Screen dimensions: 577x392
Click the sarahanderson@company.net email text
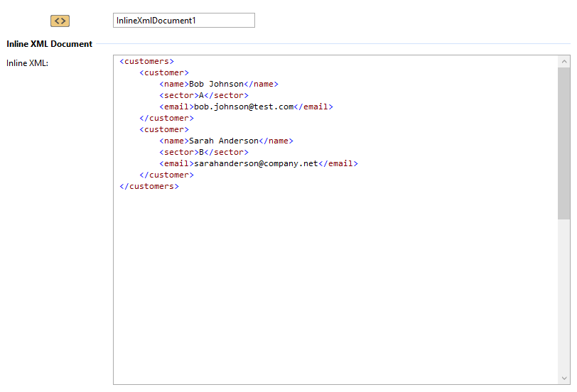pyautogui.click(x=256, y=163)
